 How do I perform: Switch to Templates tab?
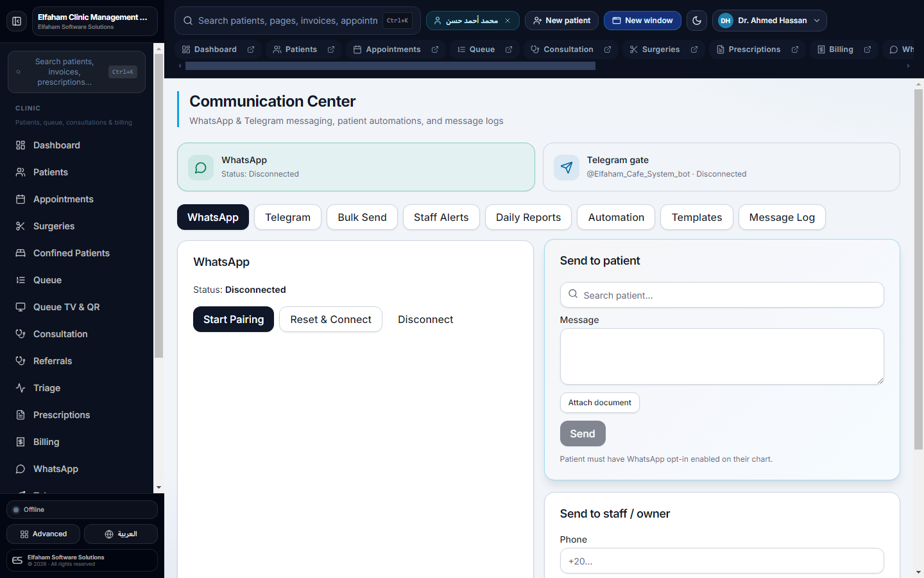click(697, 217)
